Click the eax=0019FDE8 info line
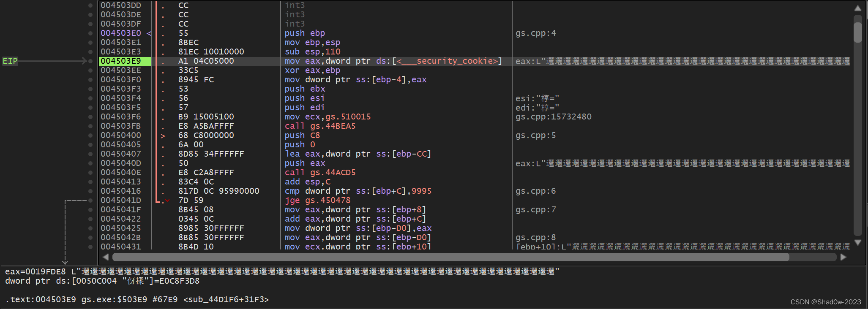Screen dimensions: 868x309 pos(282,271)
